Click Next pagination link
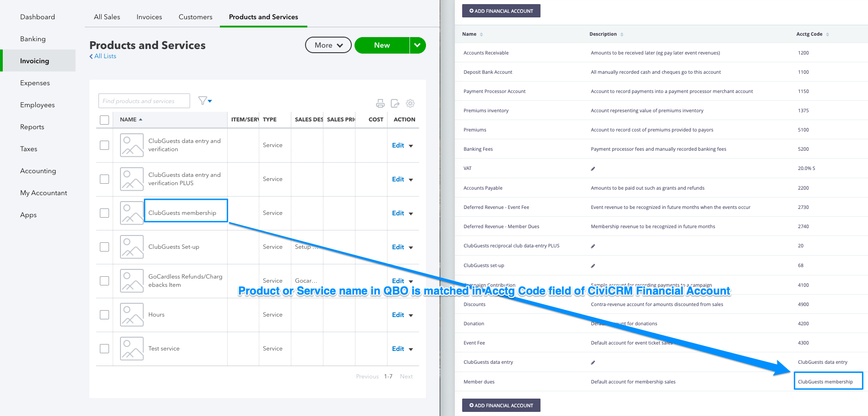 coord(406,377)
